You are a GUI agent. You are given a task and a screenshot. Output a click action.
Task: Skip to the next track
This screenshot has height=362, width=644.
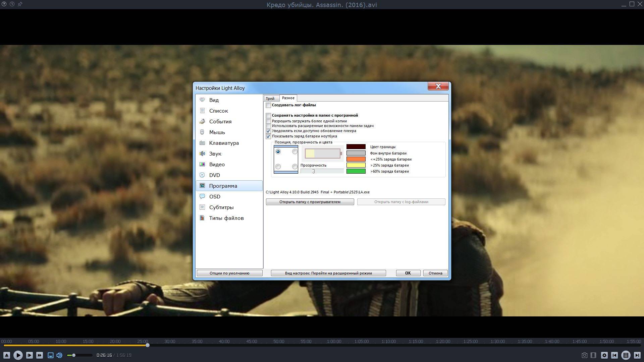tap(637, 355)
